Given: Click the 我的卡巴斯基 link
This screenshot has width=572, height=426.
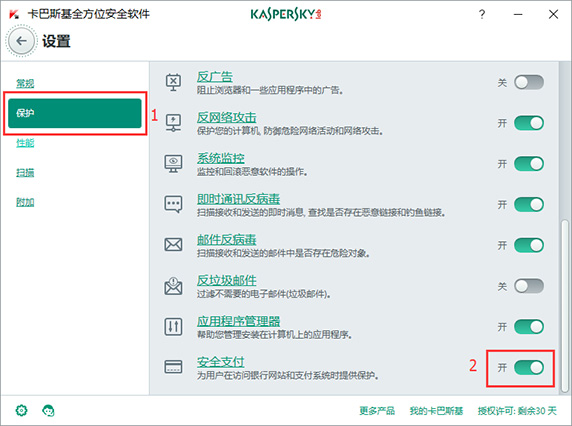Looking at the screenshot, I should tap(436, 411).
